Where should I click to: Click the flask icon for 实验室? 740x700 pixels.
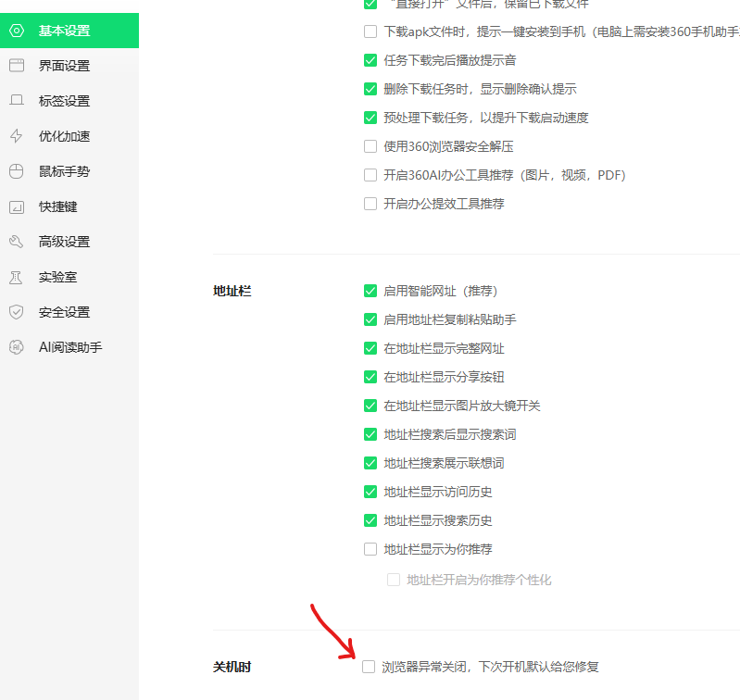click(x=16, y=277)
